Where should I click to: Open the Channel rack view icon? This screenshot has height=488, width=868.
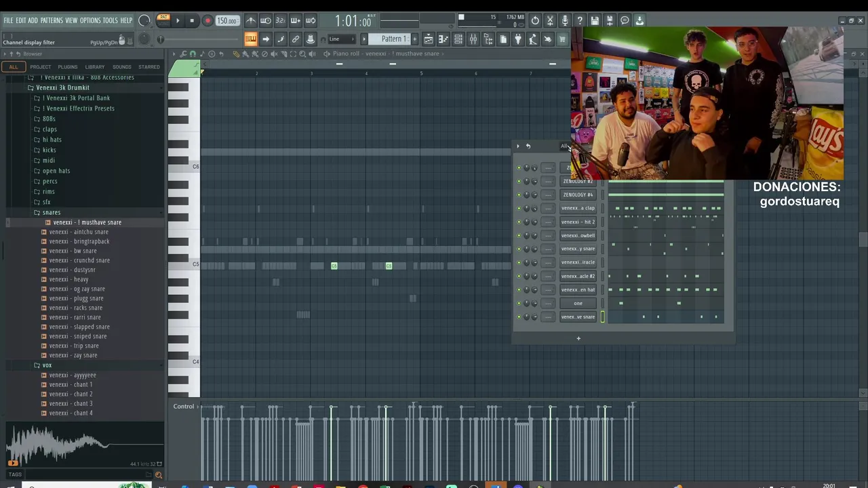click(x=458, y=39)
